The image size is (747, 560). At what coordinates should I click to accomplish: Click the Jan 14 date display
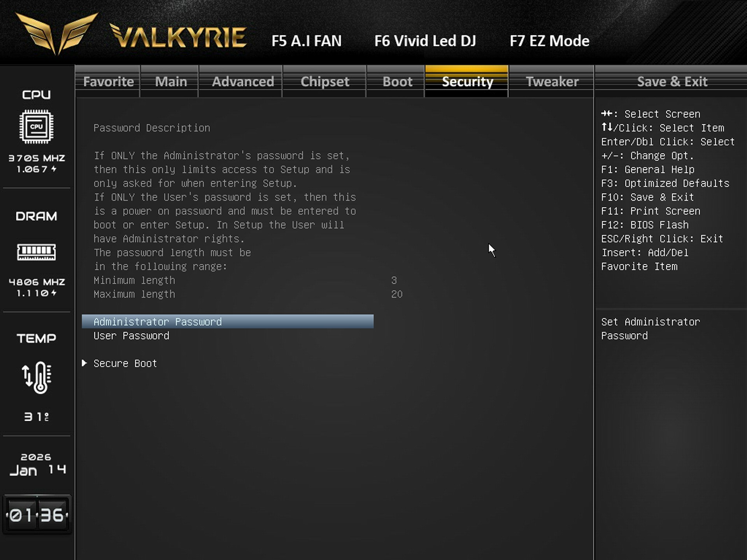click(x=37, y=470)
